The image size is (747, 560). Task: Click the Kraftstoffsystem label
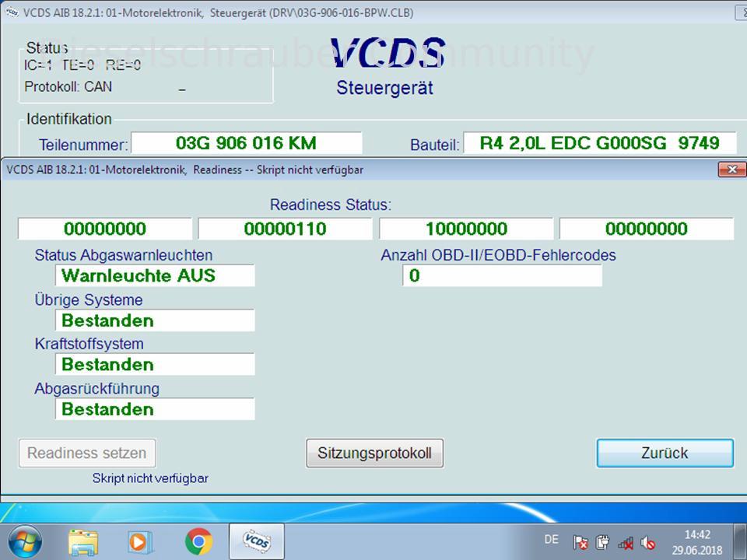tap(89, 344)
